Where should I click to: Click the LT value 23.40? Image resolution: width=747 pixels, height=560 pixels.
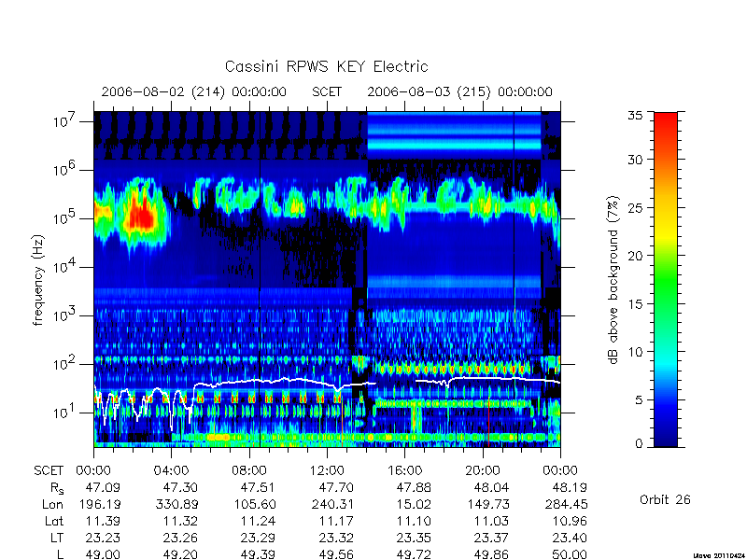pyautogui.click(x=570, y=539)
